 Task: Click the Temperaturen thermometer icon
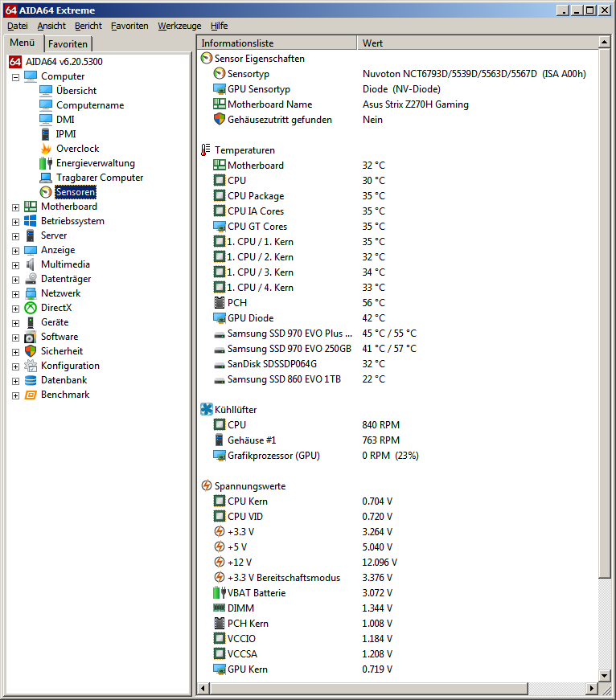point(206,150)
